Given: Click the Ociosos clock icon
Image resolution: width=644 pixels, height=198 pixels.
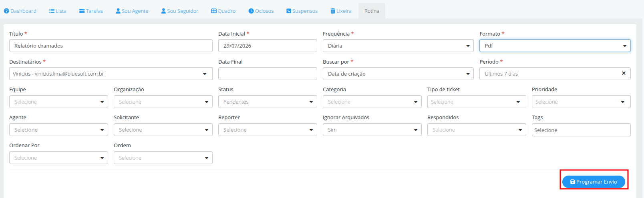Looking at the screenshot, I should [251, 11].
